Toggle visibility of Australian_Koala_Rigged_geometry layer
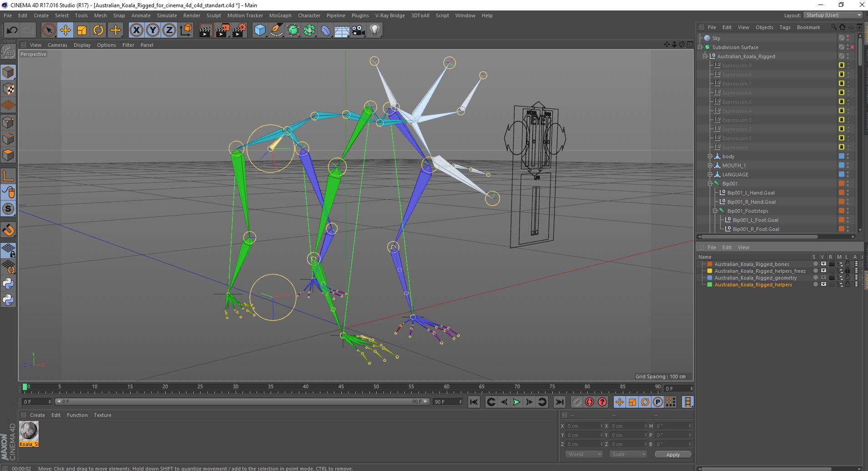The height and width of the screenshot is (471, 868). click(x=823, y=277)
